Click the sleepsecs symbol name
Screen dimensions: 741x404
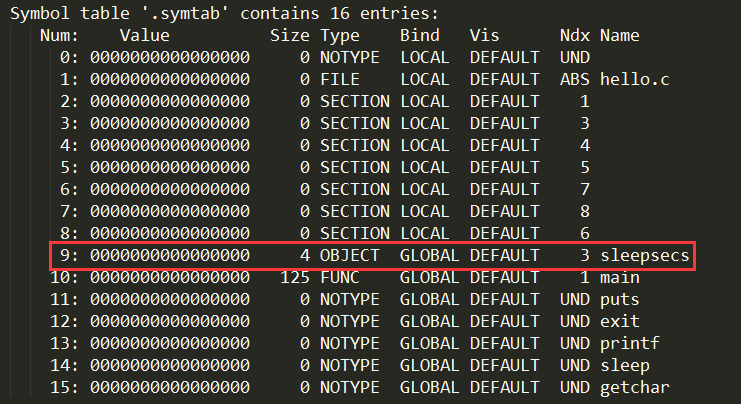click(645, 256)
